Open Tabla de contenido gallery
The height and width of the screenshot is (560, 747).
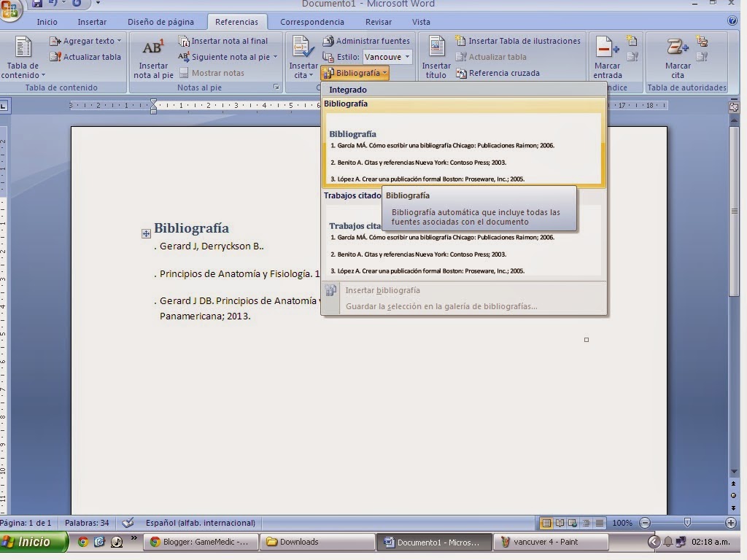[23, 58]
